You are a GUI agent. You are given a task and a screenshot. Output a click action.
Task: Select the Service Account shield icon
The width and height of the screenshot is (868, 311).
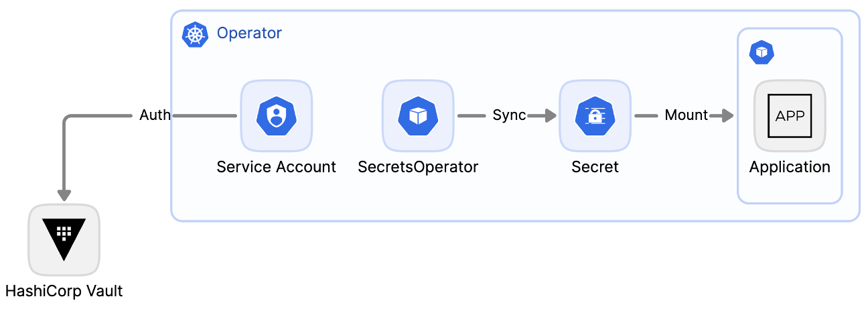276,116
